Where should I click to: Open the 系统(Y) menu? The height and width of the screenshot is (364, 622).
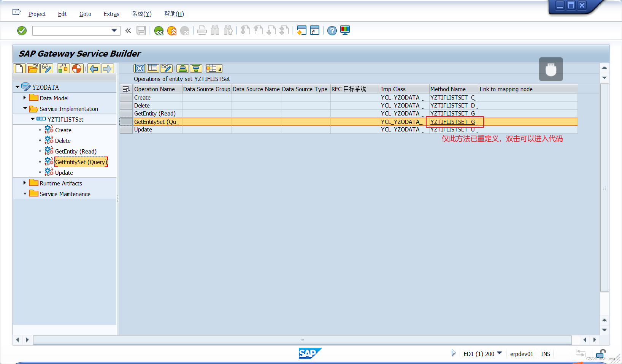[142, 14]
